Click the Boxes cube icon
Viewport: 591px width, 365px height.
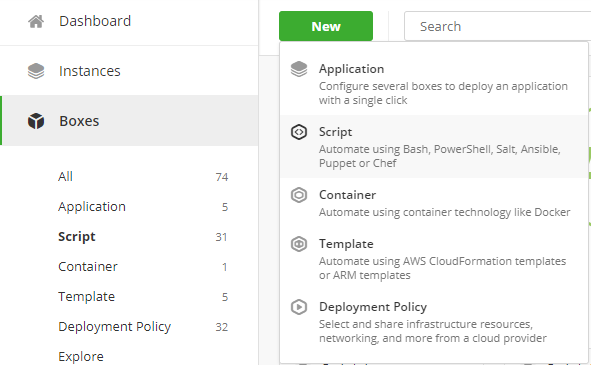point(36,121)
